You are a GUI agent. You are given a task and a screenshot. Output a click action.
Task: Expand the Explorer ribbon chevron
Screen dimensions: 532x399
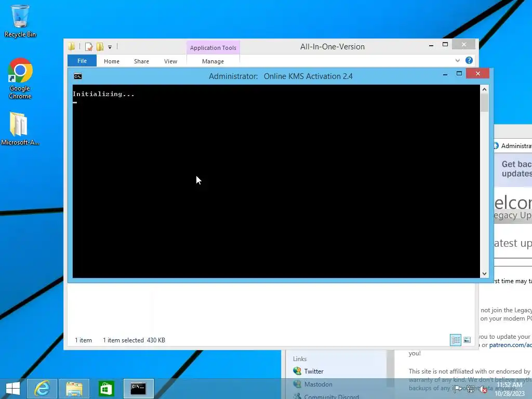tap(457, 60)
